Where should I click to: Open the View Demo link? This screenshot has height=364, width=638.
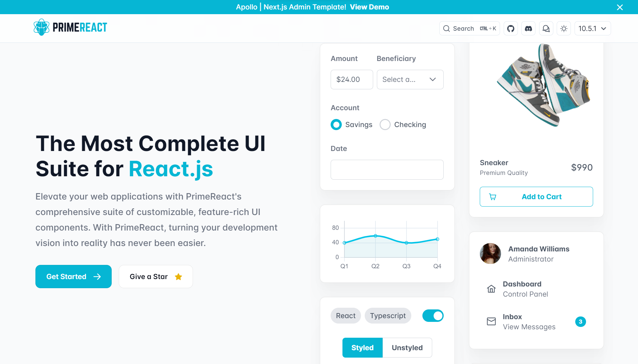369,7
